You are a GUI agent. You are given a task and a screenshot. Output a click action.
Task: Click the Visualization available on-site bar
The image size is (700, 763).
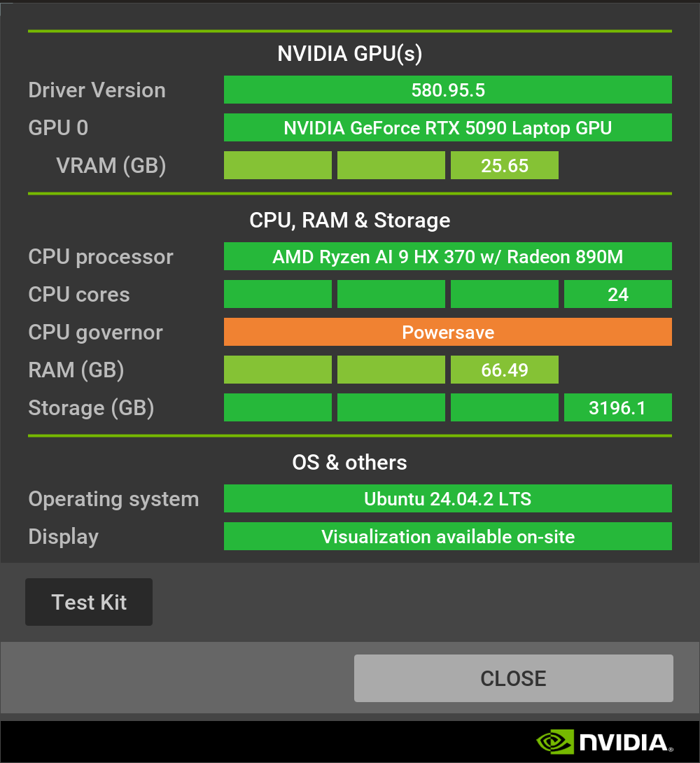point(448,537)
